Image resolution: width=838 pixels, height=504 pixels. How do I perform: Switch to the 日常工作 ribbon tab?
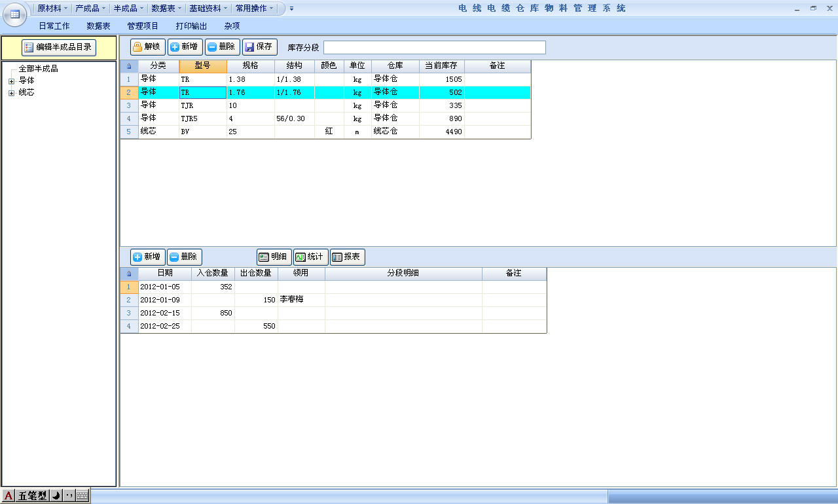pos(54,26)
